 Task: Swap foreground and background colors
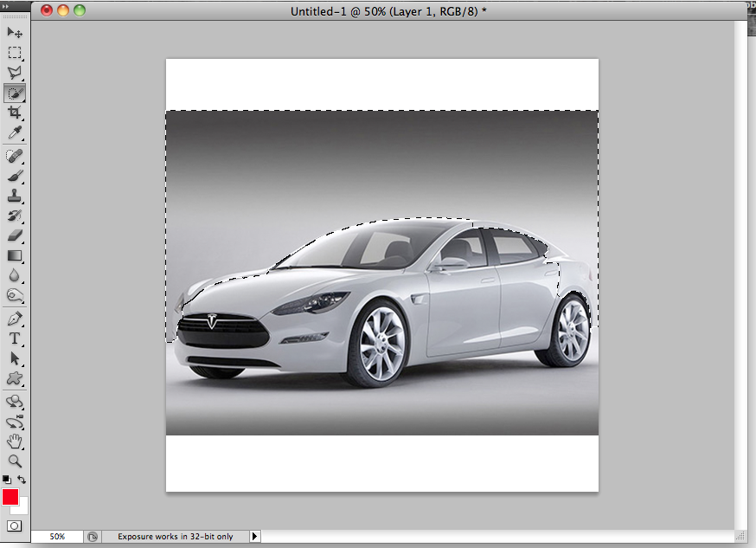[x=22, y=480]
